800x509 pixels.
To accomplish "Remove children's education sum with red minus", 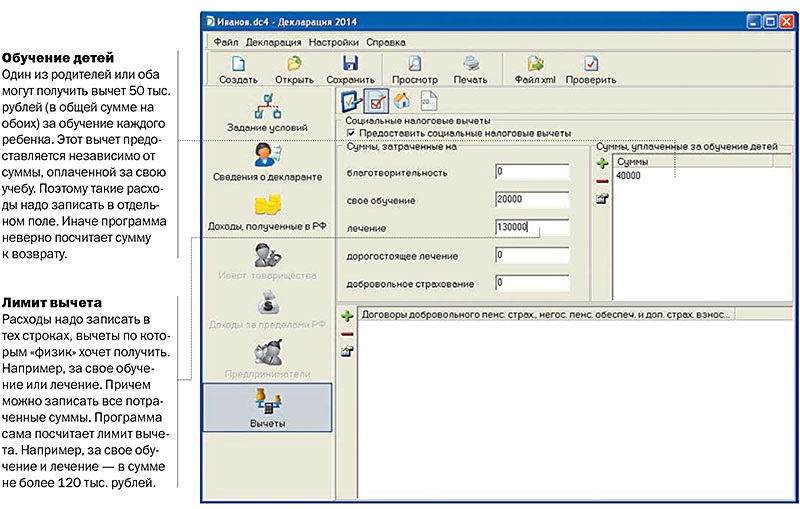I will [x=602, y=180].
